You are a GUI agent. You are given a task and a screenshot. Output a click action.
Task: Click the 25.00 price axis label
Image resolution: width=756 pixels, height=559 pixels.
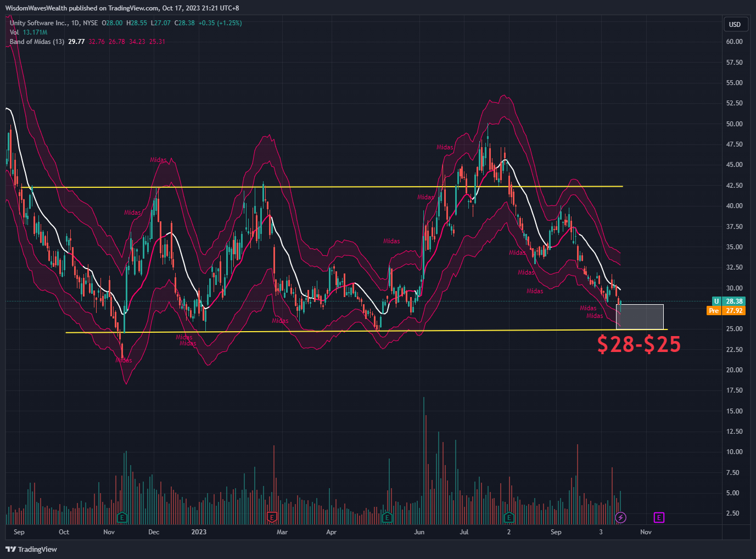(734, 329)
